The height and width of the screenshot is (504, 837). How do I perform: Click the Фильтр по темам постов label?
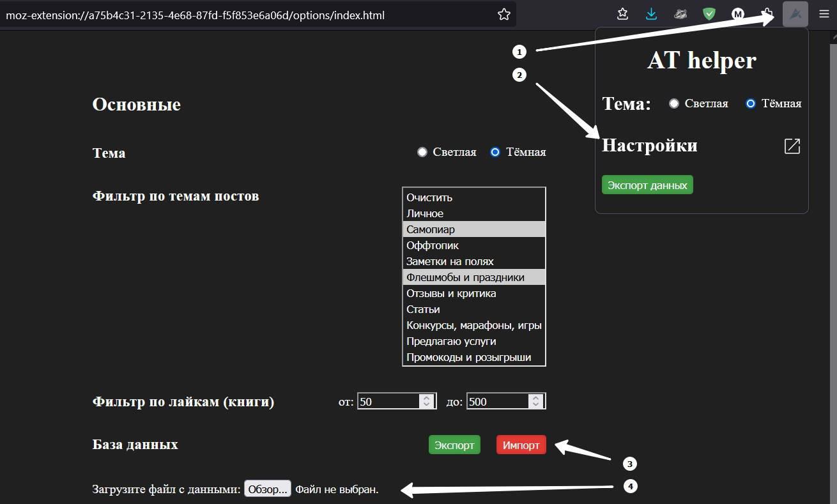pyautogui.click(x=176, y=195)
